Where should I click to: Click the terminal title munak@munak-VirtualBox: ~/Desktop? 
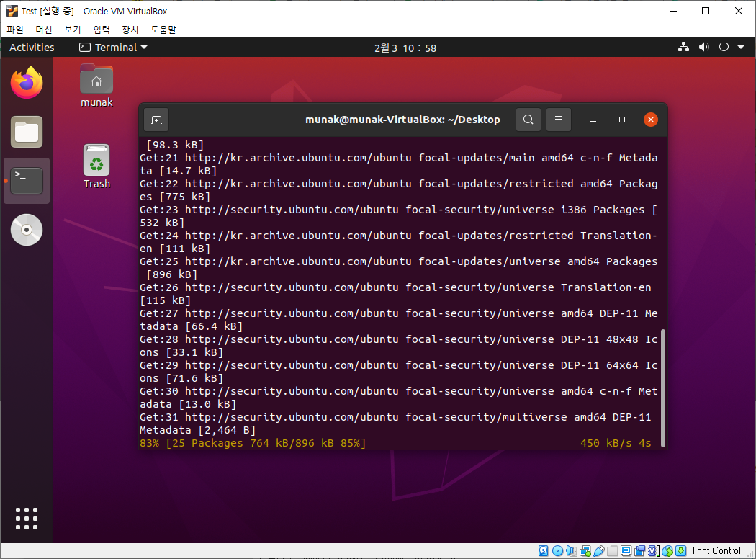point(402,120)
